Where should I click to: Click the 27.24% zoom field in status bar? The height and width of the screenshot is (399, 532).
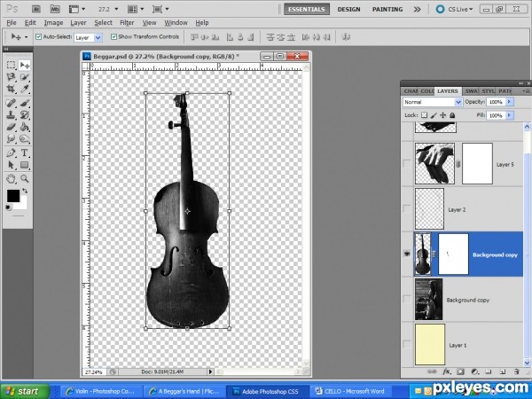point(93,372)
